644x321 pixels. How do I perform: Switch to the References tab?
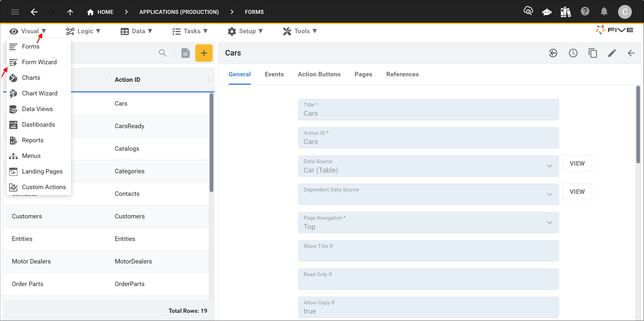pos(402,74)
